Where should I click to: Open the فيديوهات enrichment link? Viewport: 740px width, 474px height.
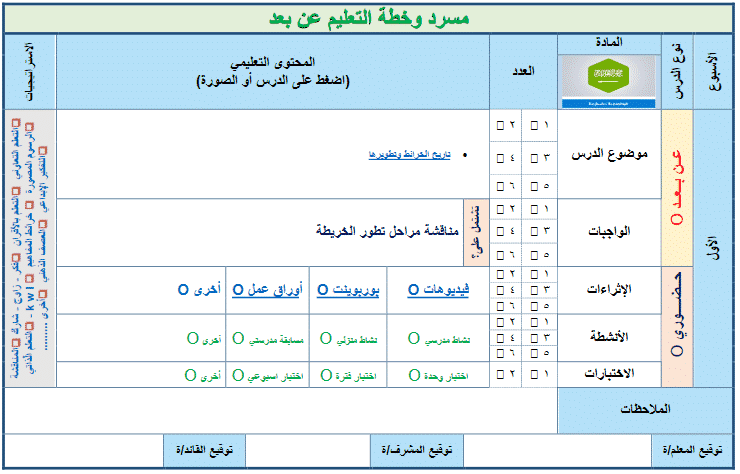(438, 289)
